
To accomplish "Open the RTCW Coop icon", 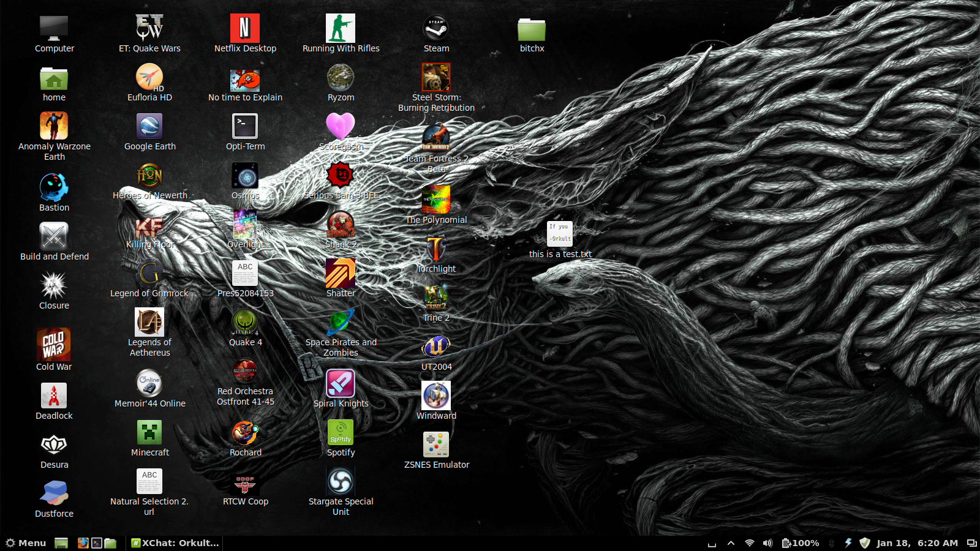I will (245, 484).
